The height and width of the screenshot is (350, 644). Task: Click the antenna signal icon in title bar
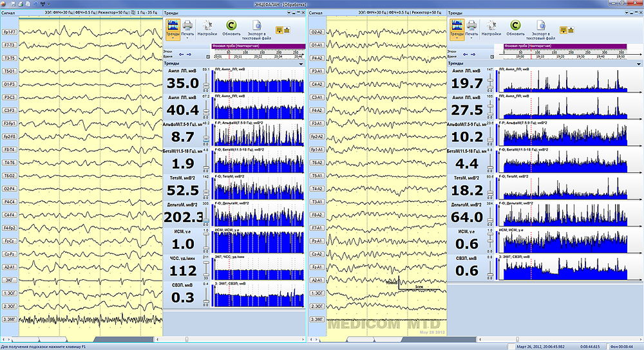click(43, 4)
